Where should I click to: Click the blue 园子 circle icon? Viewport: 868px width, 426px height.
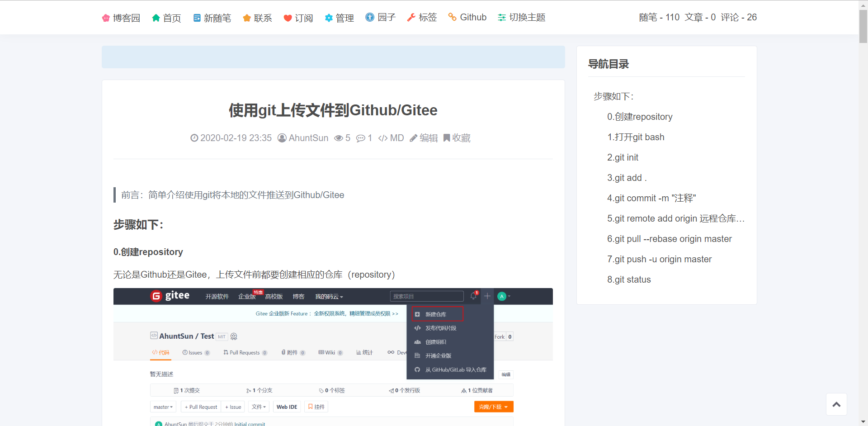(370, 17)
